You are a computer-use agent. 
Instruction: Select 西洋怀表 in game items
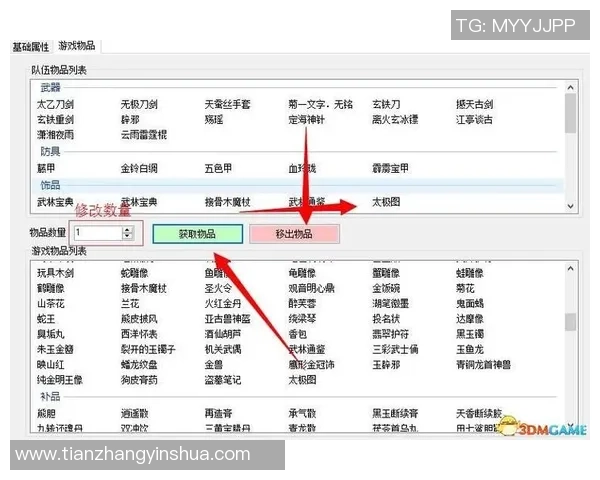[x=139, y=334]
